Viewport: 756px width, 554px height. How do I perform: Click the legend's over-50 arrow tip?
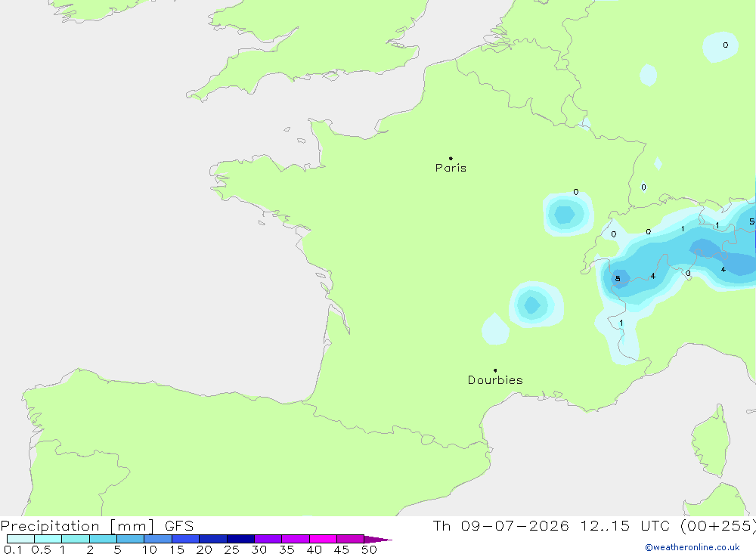[x=379, y=540]
